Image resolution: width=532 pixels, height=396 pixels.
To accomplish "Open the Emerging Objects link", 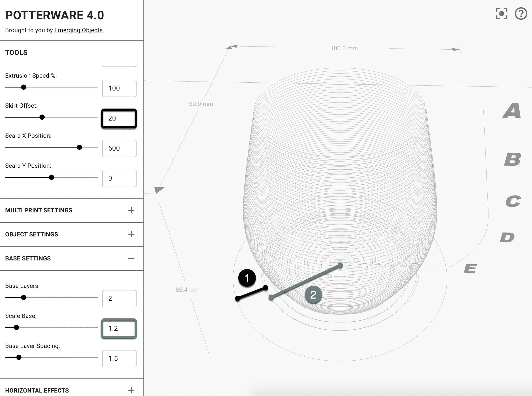I will (x=78, y=30).
